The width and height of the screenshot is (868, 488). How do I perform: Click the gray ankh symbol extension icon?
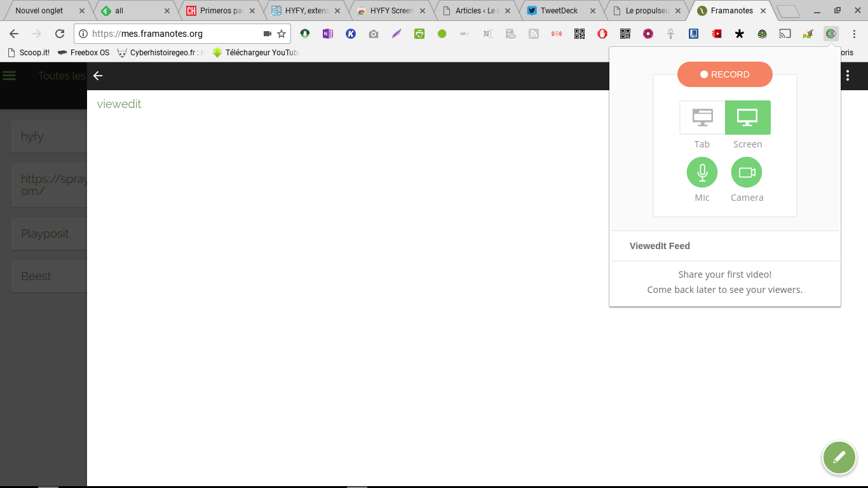pos(670,34)
